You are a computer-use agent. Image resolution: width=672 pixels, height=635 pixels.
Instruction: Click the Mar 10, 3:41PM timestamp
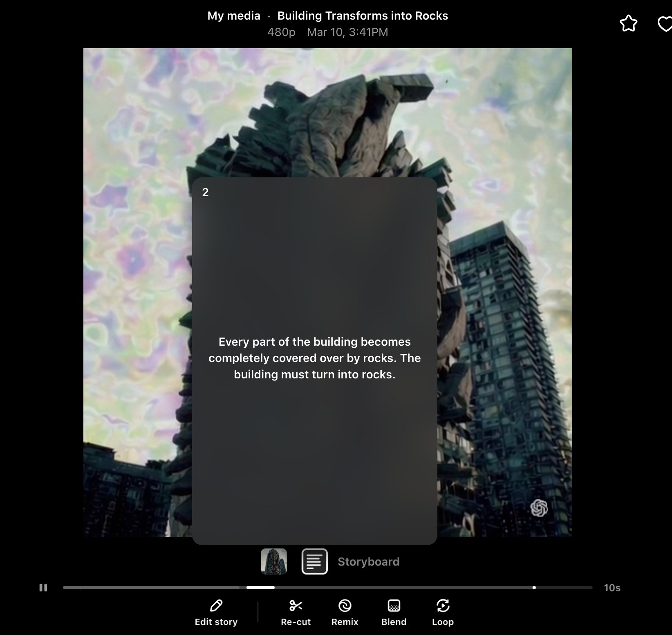coord(347,32)
